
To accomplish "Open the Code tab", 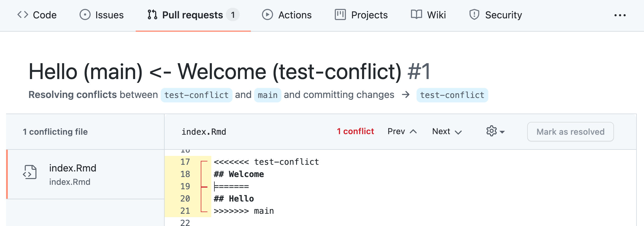I will point(37,15).
